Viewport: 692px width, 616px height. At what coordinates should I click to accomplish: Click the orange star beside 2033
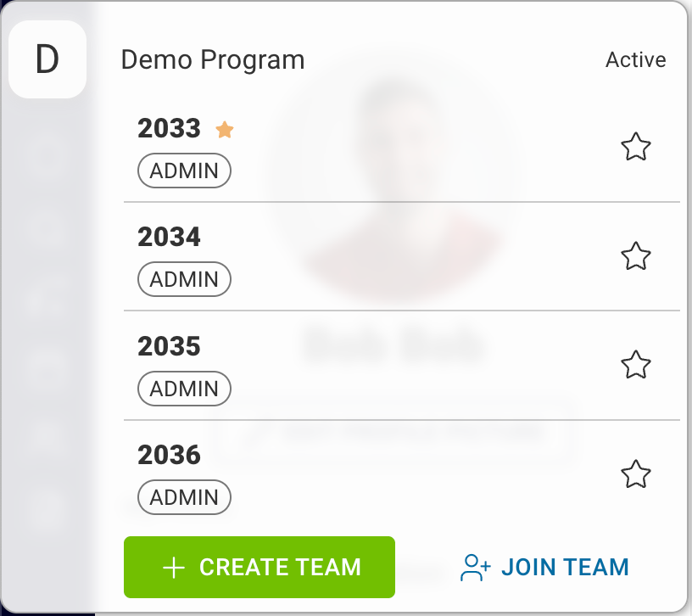(225, 129)
